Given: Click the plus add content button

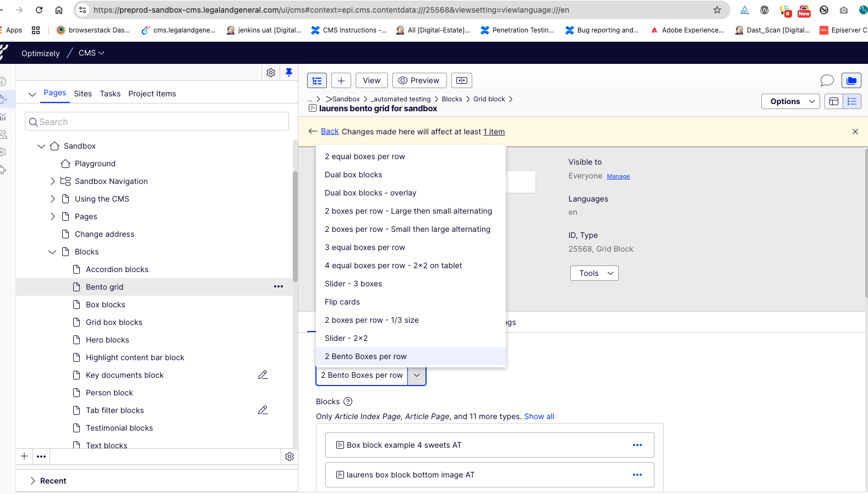Looking at the screenshot, I should point(341,80).
